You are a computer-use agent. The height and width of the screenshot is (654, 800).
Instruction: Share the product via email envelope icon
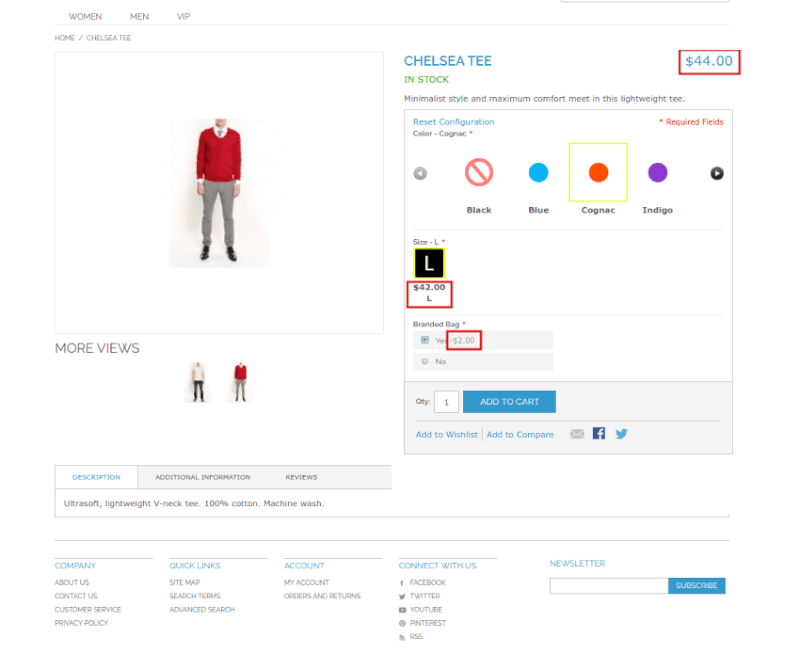click(x=577, y=434)
